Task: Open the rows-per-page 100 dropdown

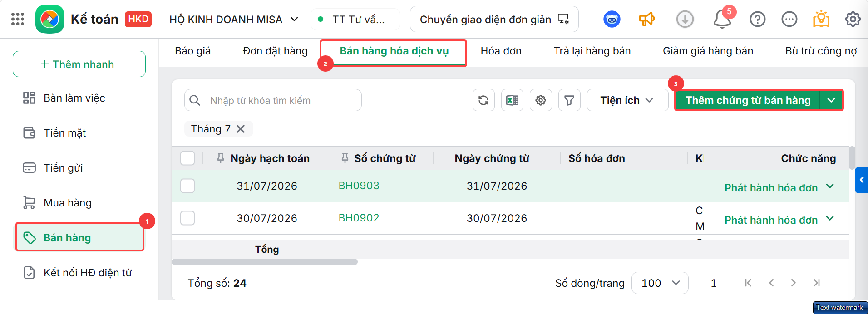Action: (x=660, y=283)
